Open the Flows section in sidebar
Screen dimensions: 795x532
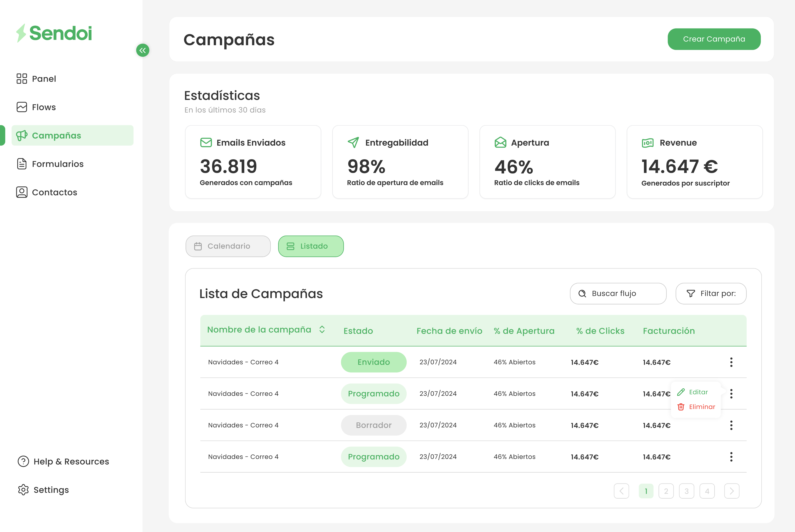coord(43,107)
